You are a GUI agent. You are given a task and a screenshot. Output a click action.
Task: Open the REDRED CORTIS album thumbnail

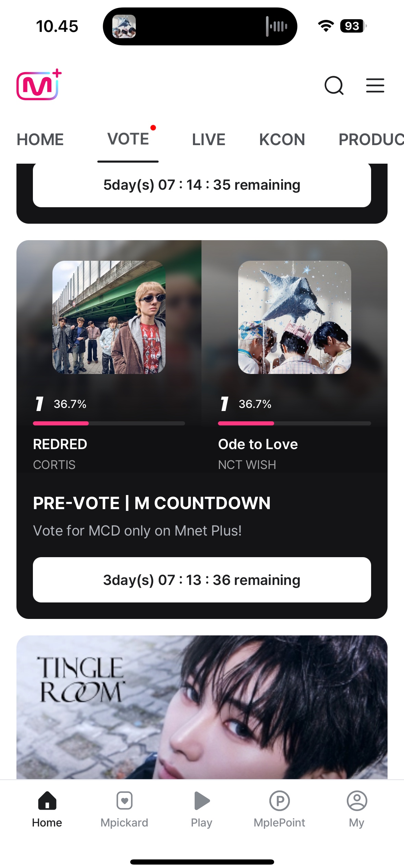click(109, 317)
